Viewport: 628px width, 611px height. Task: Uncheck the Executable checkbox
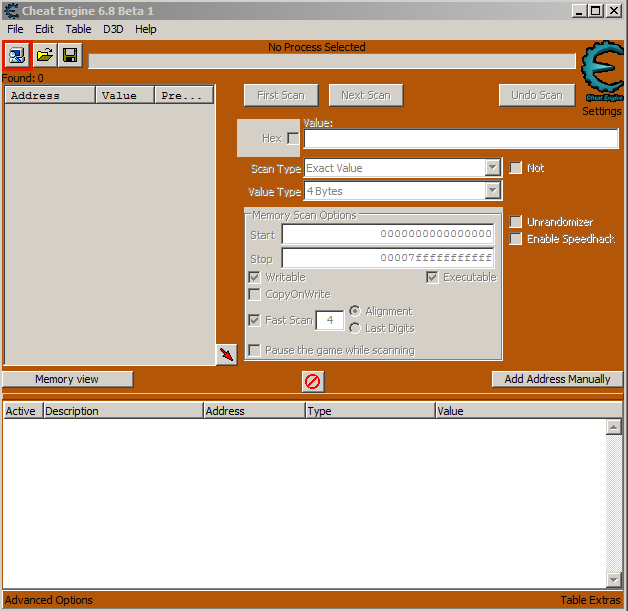click(x=432, y=277)
